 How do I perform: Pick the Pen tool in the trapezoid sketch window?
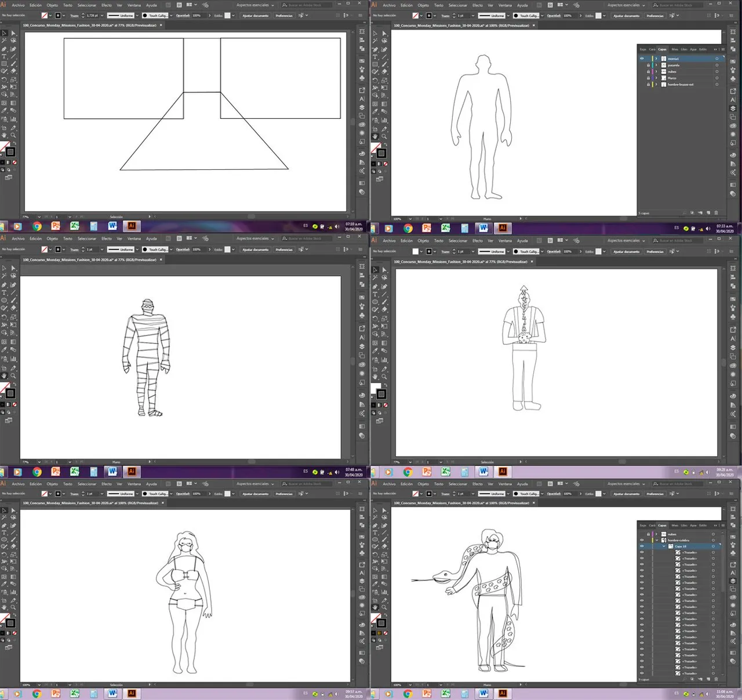pyautogui.click(x=4, y=49)
